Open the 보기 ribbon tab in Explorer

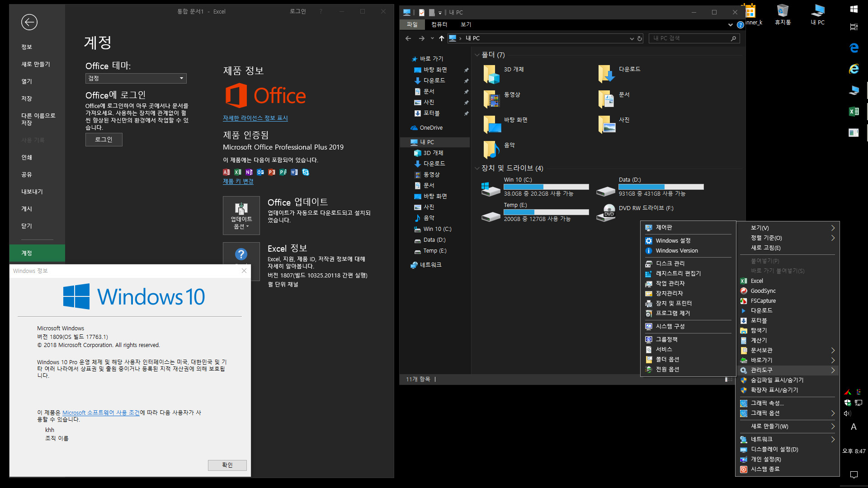466,24
